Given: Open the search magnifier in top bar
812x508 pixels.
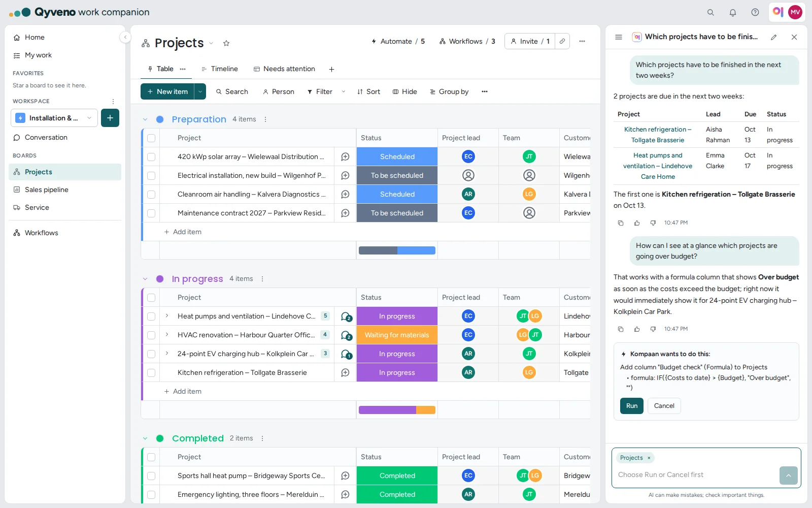Looking at the screenshot, I should click(710, 12).
